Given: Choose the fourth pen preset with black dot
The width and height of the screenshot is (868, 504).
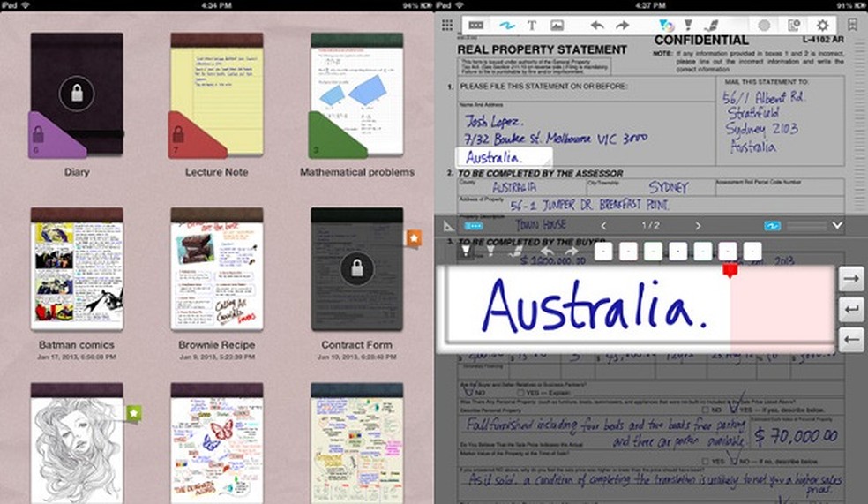Looking at the screenshot, I should pos(677,252).
